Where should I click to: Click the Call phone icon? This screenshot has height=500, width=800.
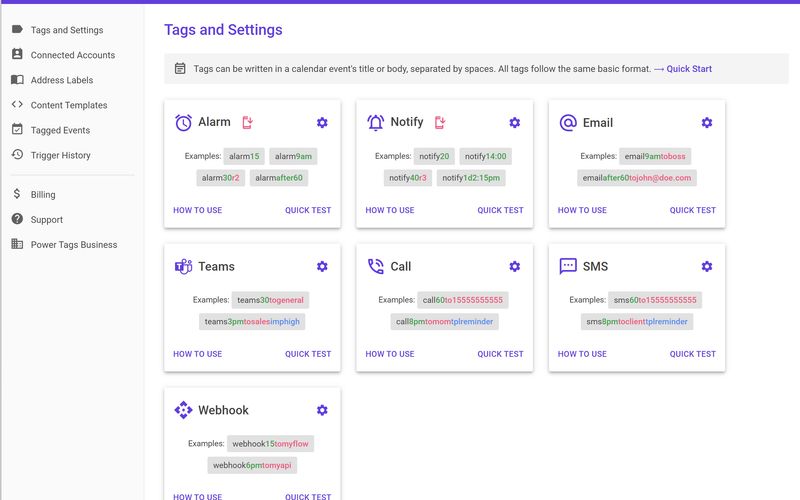[376, 266]
